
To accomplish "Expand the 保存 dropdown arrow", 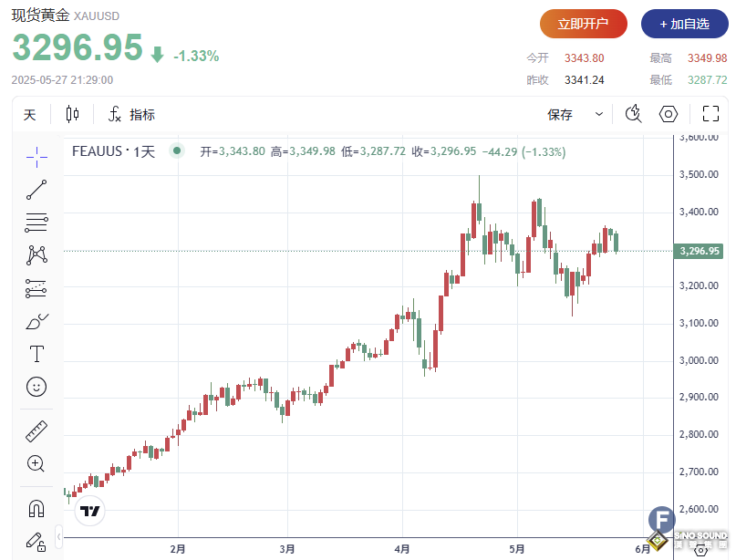I will click(x=599, y=114).
